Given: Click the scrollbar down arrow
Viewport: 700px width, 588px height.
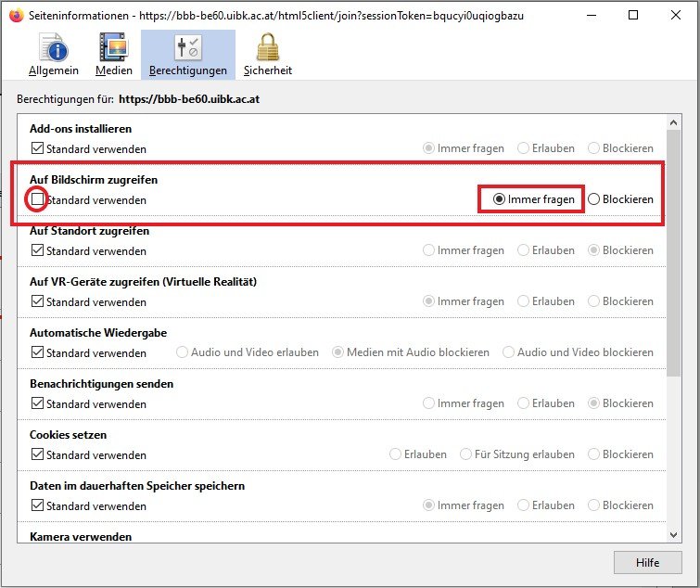Looking at the screenshot, I should coord(674,534).
